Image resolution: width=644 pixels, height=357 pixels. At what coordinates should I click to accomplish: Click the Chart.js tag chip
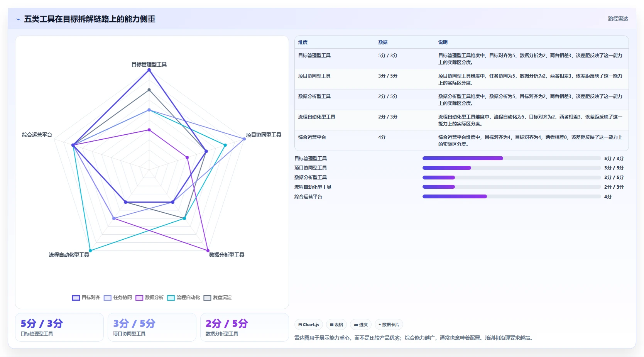pos(309,325)
